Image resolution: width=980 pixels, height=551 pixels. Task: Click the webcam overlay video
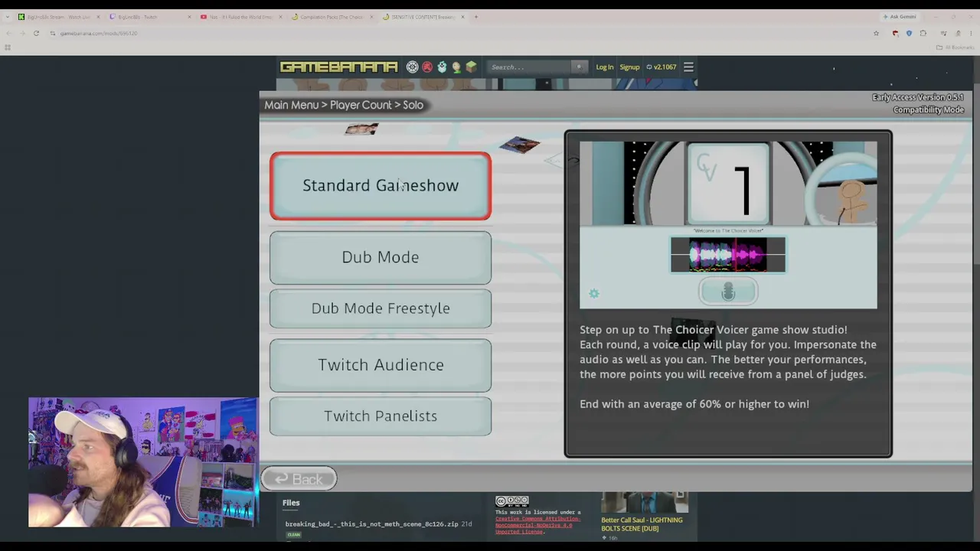coord(143,462)
